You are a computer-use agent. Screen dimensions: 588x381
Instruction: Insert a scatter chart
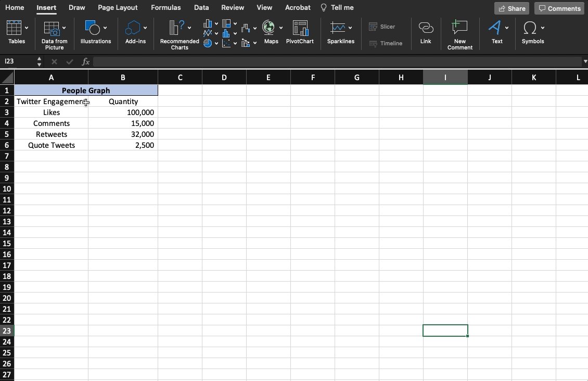(x=226, y=43)
